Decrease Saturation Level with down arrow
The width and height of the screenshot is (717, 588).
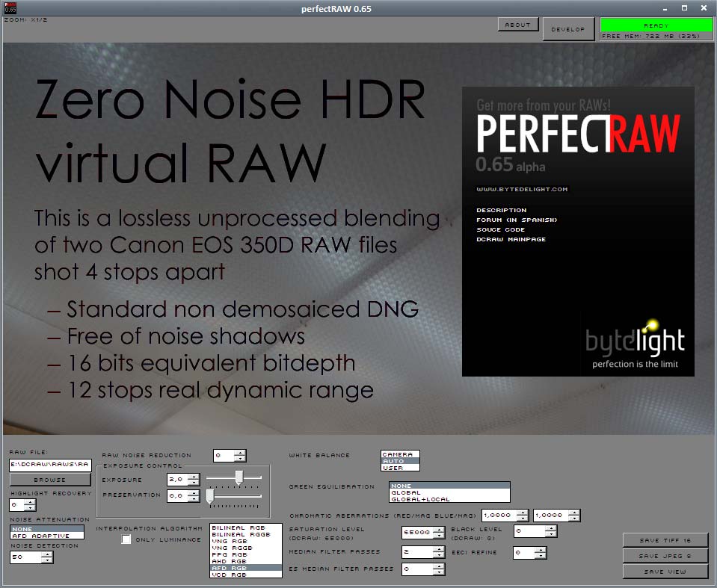coord(439,536)
